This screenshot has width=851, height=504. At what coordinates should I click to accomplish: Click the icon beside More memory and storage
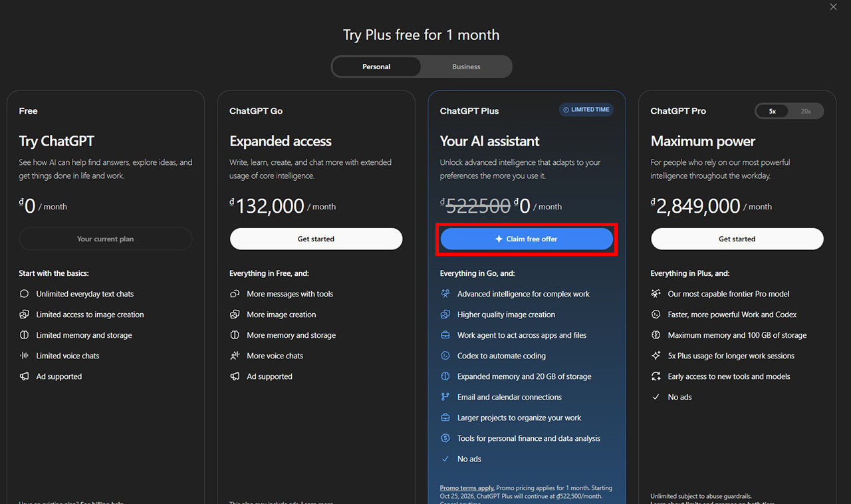235,335
